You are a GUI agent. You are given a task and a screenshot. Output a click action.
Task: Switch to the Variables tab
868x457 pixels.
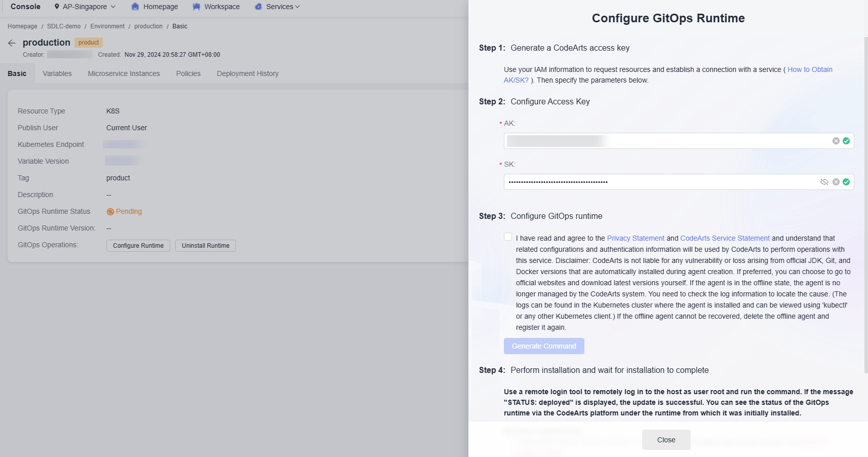pos(57,73)
